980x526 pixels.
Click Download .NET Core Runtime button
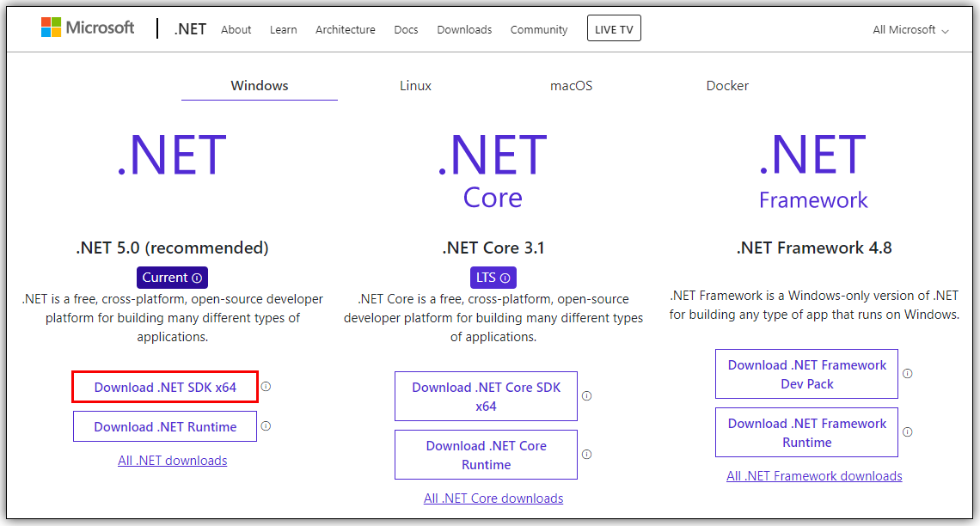pos(487,455)
